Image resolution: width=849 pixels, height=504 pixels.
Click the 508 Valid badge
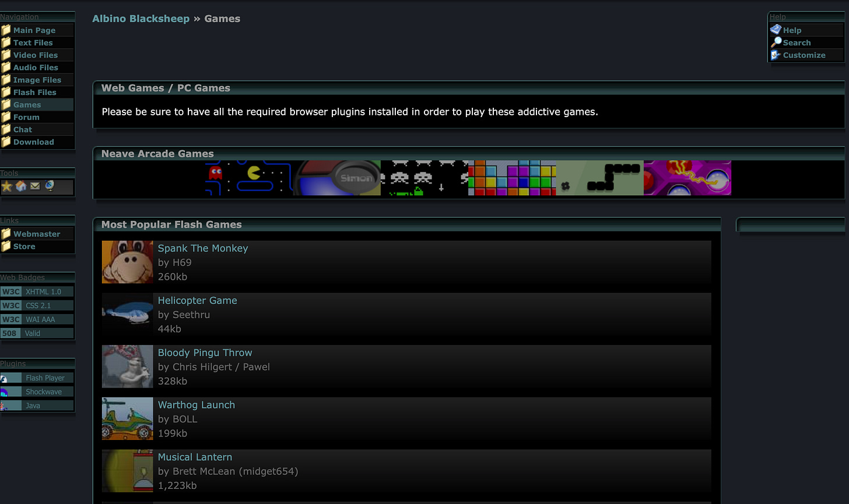[x=37, y=333]
